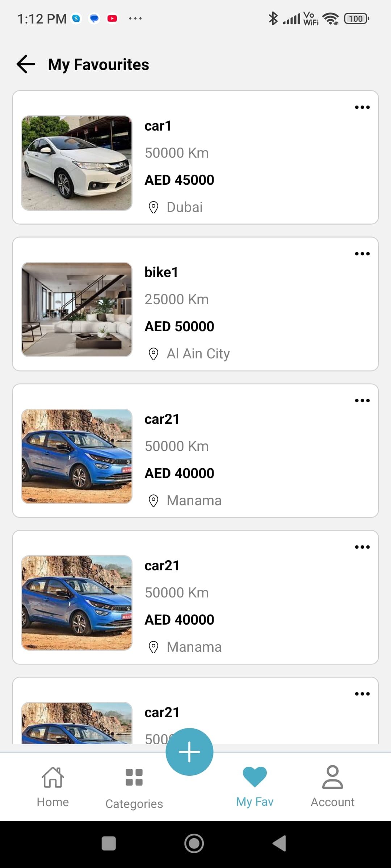This screenshot has height=868, width=391.
Task: Tap the back arrow beside My Favourites
Action: click(26, 64)
